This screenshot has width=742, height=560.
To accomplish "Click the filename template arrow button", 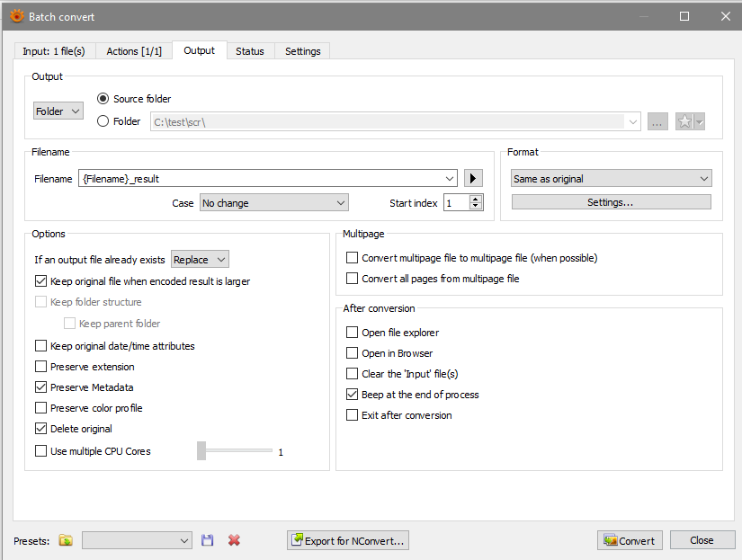I will (x=474, y=179).
